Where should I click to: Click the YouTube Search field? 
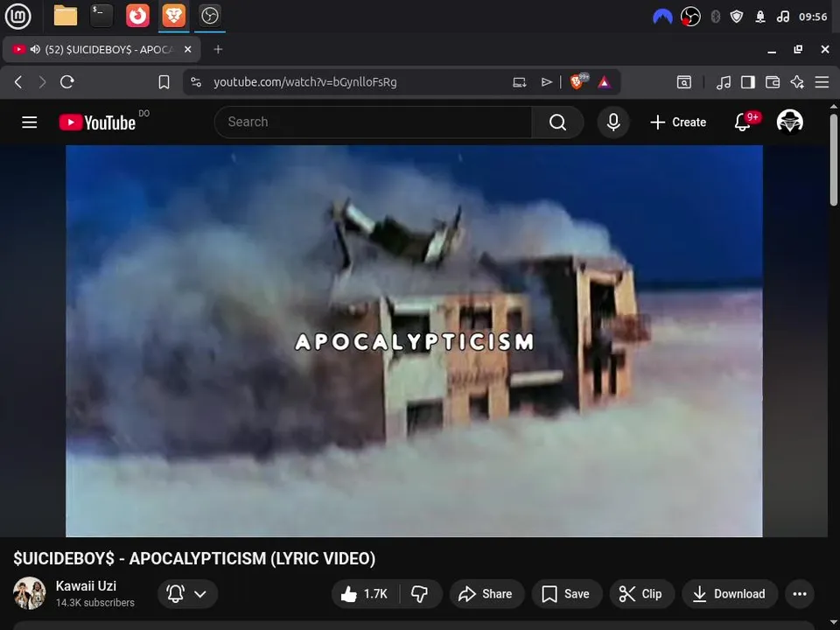(x=373, y=122)
